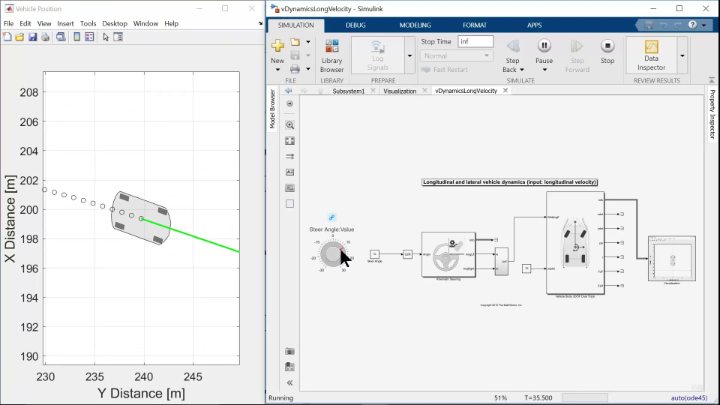Switch to Subsystem1 model tab
This screenshot has height=405, width=720.
tap(348, 91)
